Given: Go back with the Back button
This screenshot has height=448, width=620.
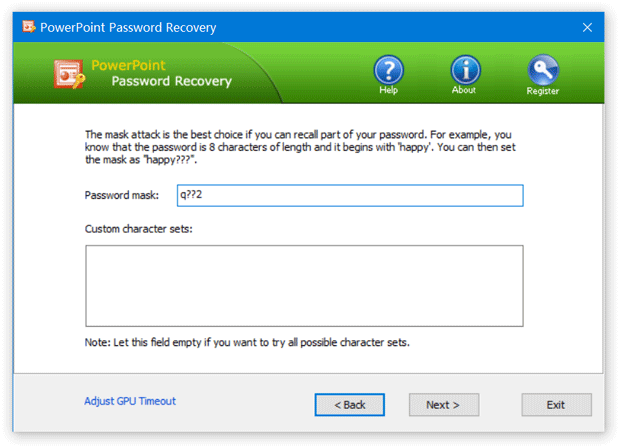Looking at the screenshot, I should [349, 405].
